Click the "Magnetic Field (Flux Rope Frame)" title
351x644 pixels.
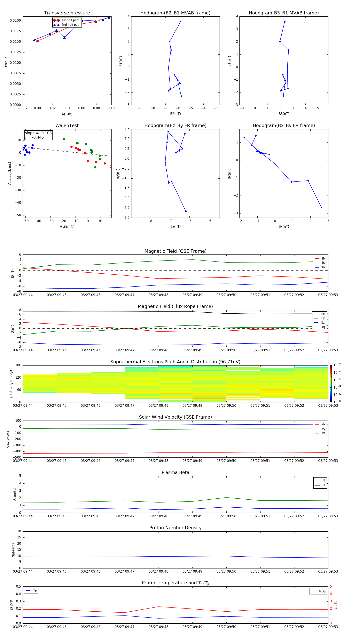click(x=175, y=307)
